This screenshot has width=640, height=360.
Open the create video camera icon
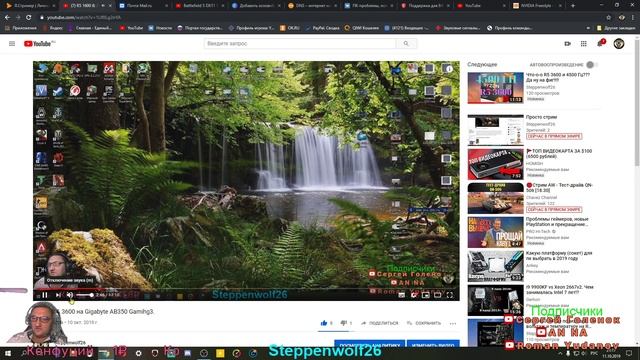click(567, 44)
